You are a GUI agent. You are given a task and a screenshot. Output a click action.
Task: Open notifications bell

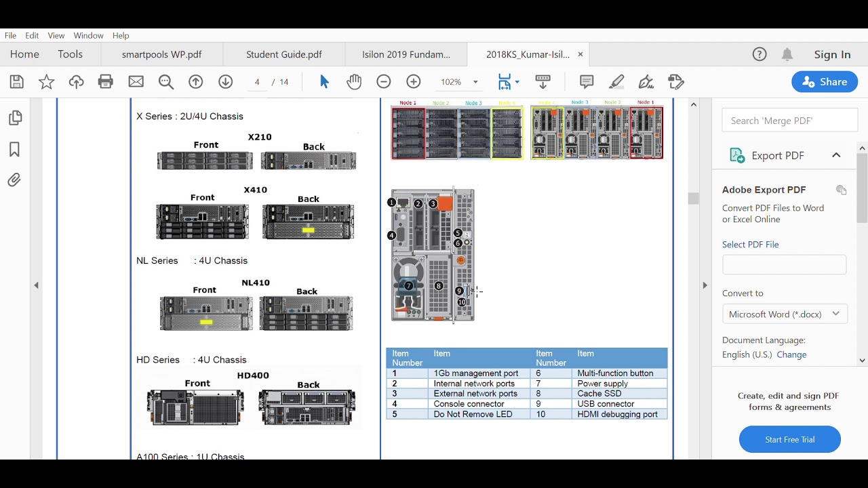[787, 54]
